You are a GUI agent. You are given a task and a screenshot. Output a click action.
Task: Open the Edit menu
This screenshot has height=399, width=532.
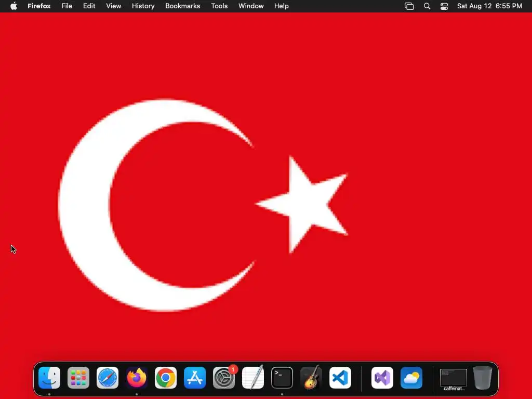point(89,6)
